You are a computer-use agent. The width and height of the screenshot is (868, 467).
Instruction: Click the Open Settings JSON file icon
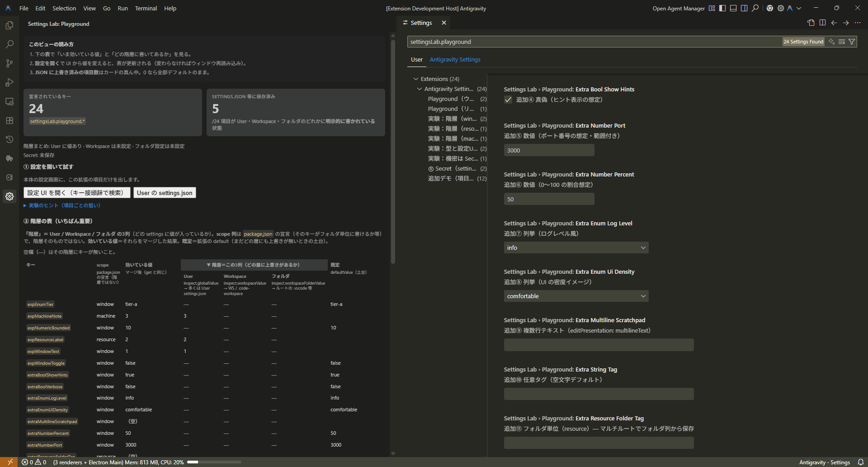(811, 23)
